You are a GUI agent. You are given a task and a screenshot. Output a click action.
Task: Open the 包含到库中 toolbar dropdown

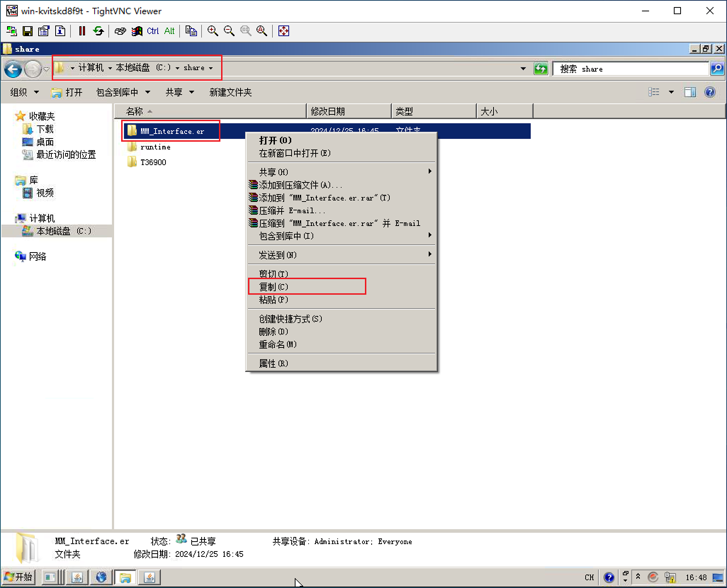(123, 92)
